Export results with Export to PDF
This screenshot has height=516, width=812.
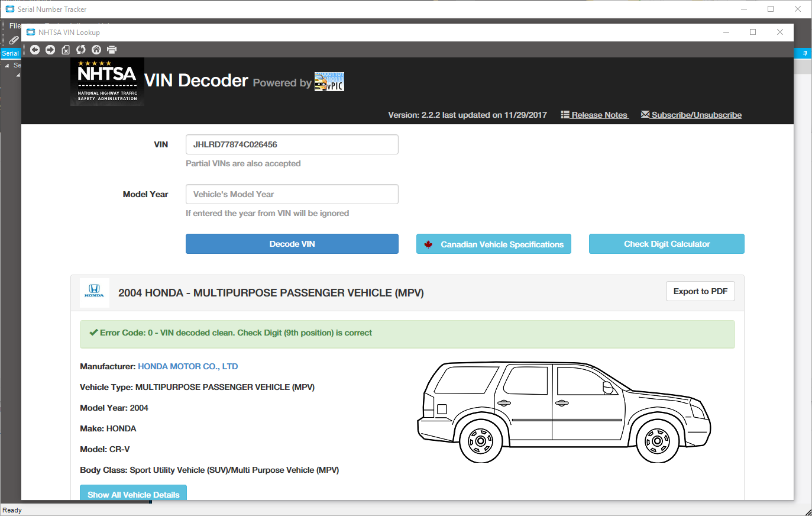(x=700, y=291)
